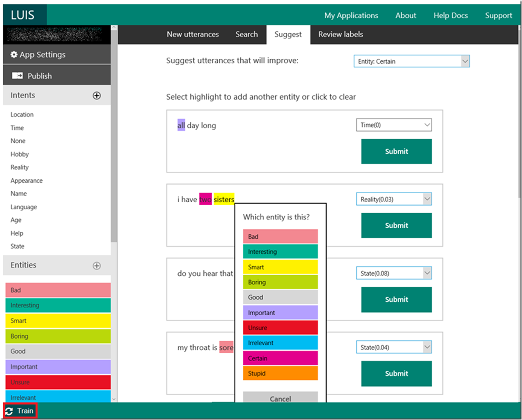
Task: Choose Boring in the entity popup
Action: [x=281, y=282]
